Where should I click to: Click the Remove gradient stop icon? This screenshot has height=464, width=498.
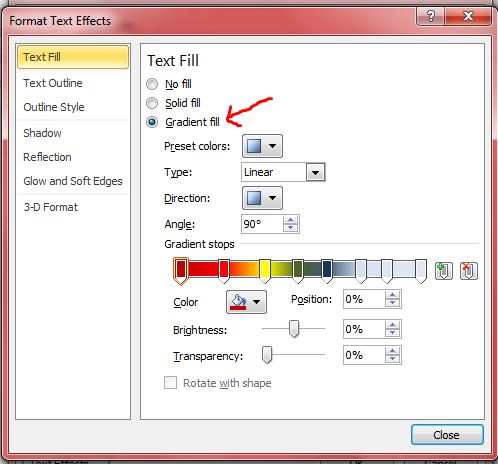click(469, 271)
